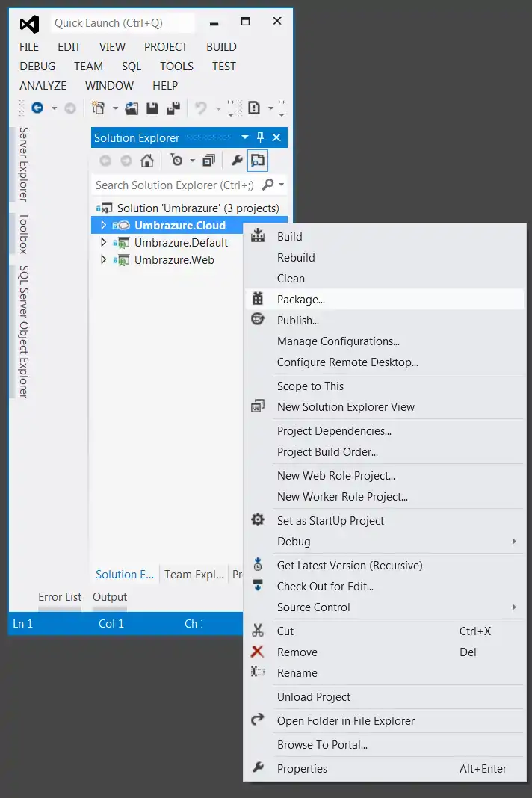Select the Umbrazure.Web project row
The image size is (532, 798).
[167, 259]
